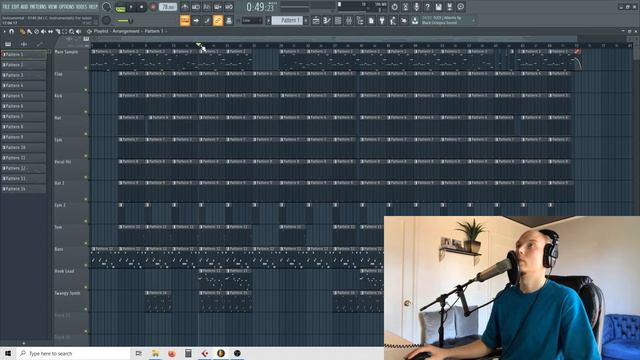Screen dimensions: 640x360
Task: Click the save project floppy icon
Action: (438, 7)
